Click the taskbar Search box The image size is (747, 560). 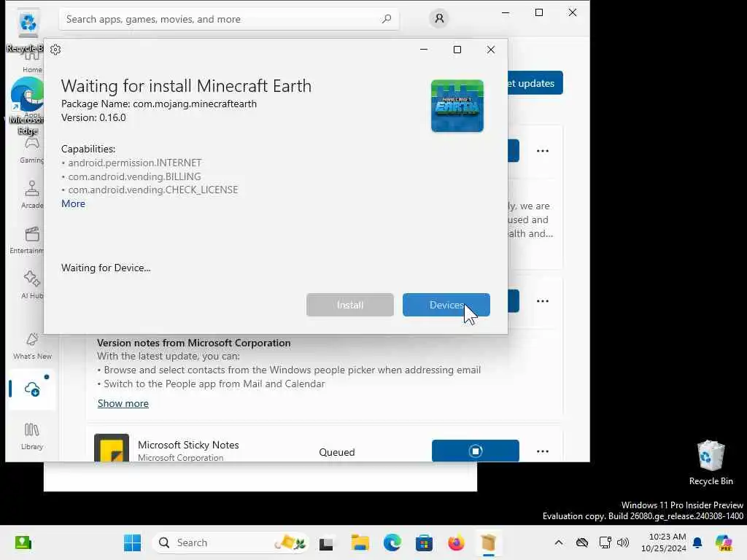[x=231, y=542]
